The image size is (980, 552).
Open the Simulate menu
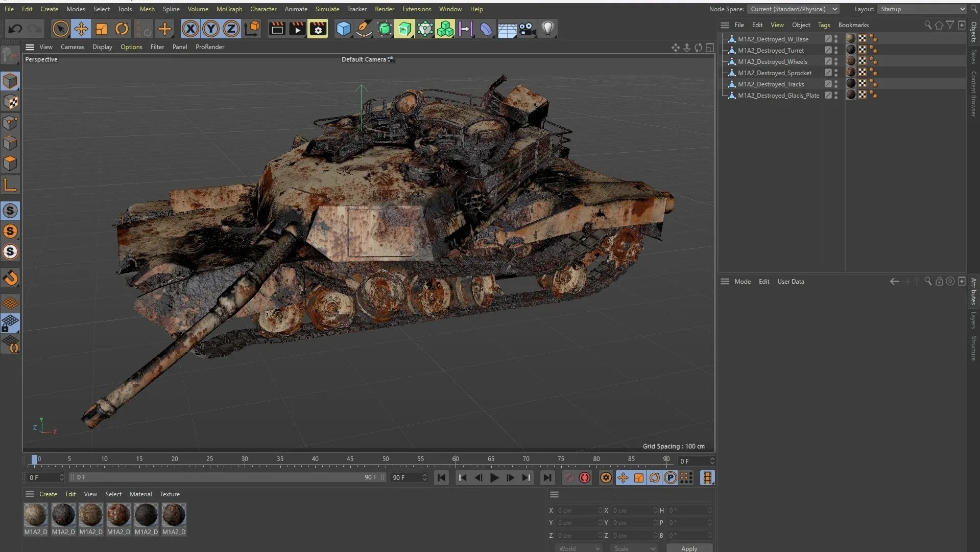pos(327,9)
